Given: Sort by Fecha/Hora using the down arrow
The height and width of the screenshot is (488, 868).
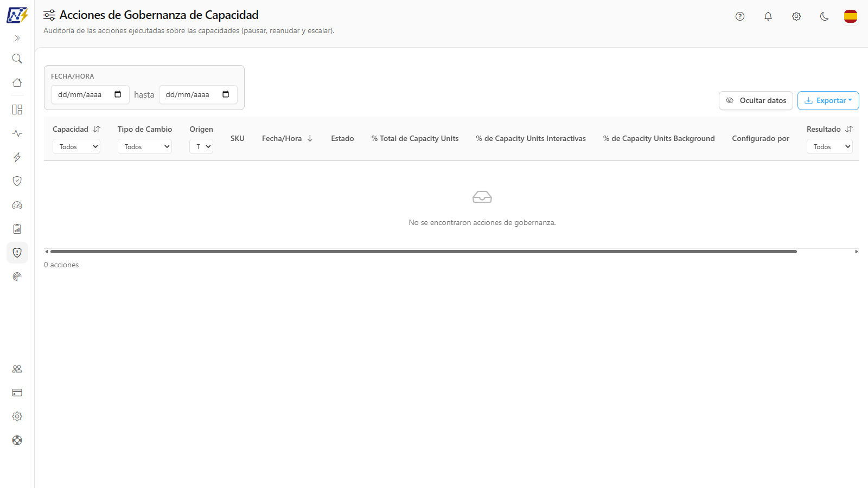Looking at the screenshot, I should [310, 138].
